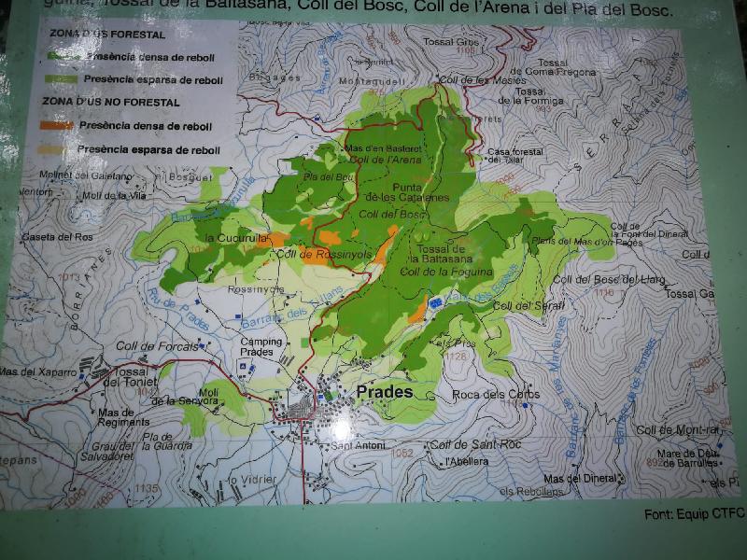Click the Tossal de la Baltasana label
The width and height of the screenshot is (747, 560).
pyautogui.click(x=439, y=253)
